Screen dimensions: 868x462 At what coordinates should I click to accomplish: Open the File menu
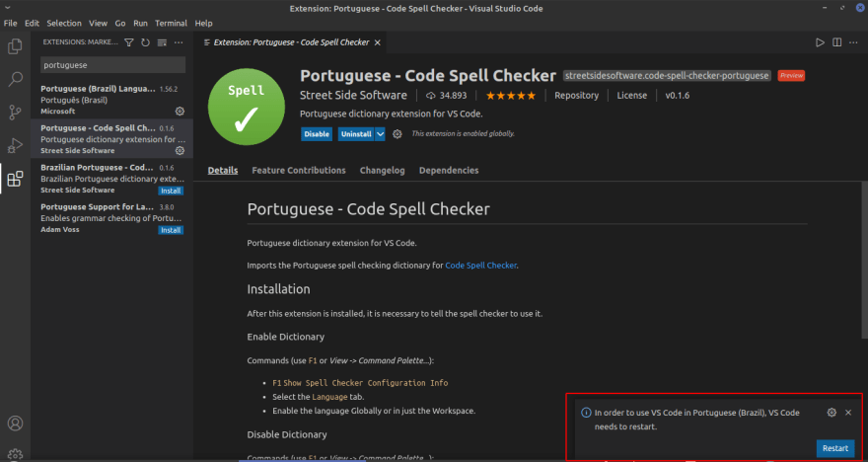click(x=11, y=24)
